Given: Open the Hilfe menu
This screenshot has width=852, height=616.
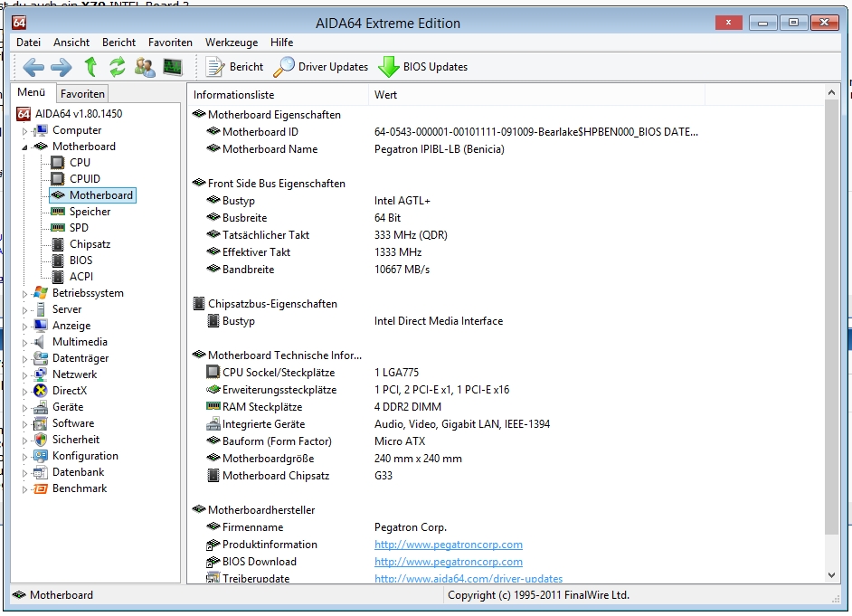Looking at the screenshot, I should [281, 43].
